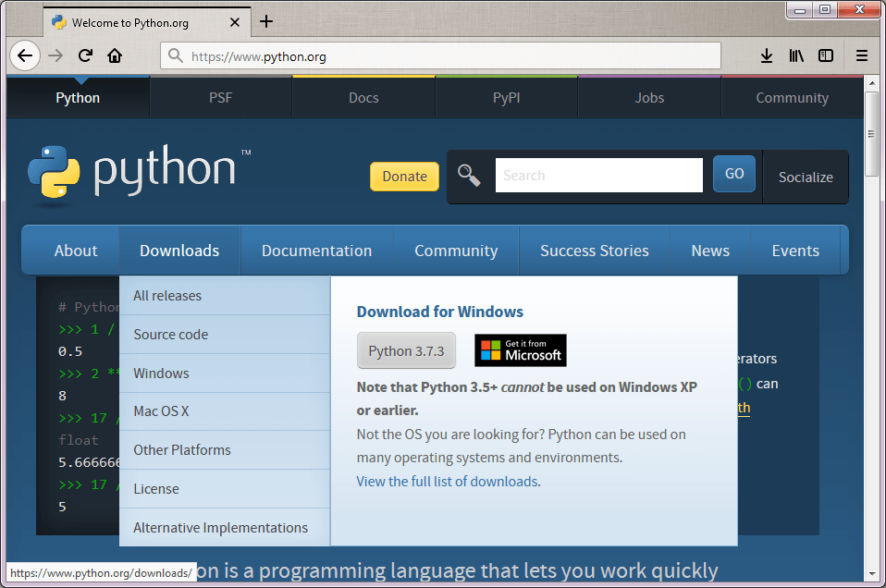Click the Download for Windows heading
886x588 pixels.
coord(440,312)
